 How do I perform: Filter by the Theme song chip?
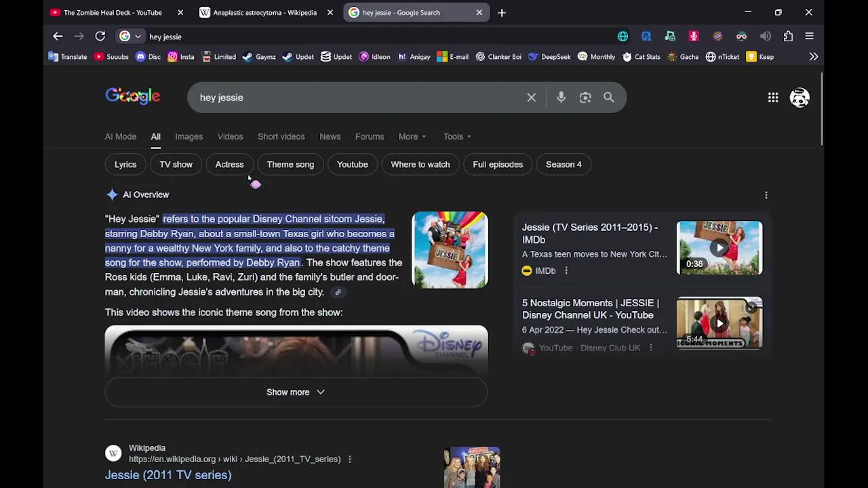pos(290,164)
